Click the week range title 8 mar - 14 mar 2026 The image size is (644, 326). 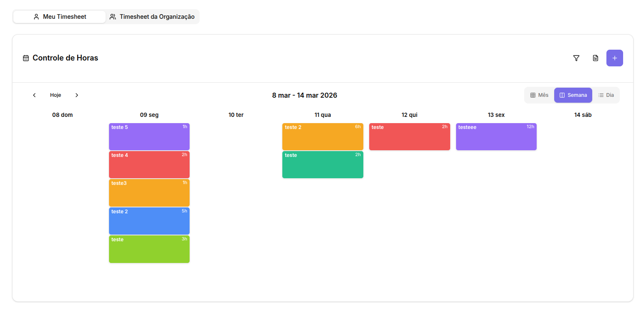pyautogui.click(x=304, y=95)
